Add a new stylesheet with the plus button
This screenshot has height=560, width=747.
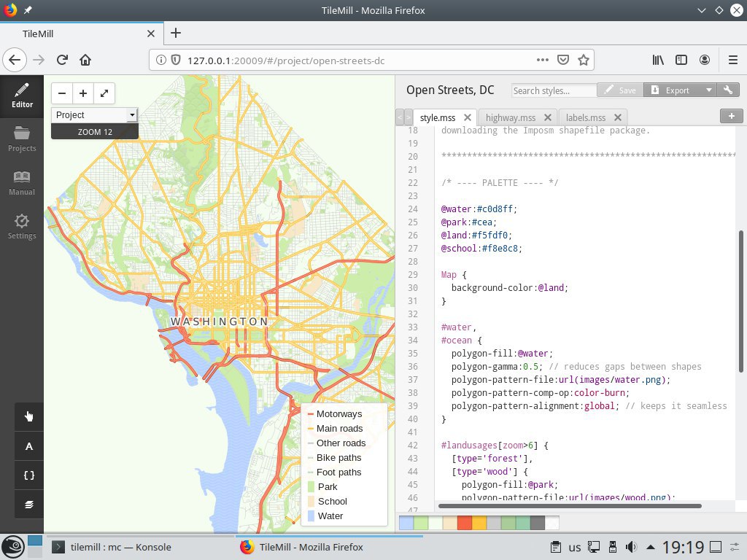pyautogui.click(x=731, y=116)
